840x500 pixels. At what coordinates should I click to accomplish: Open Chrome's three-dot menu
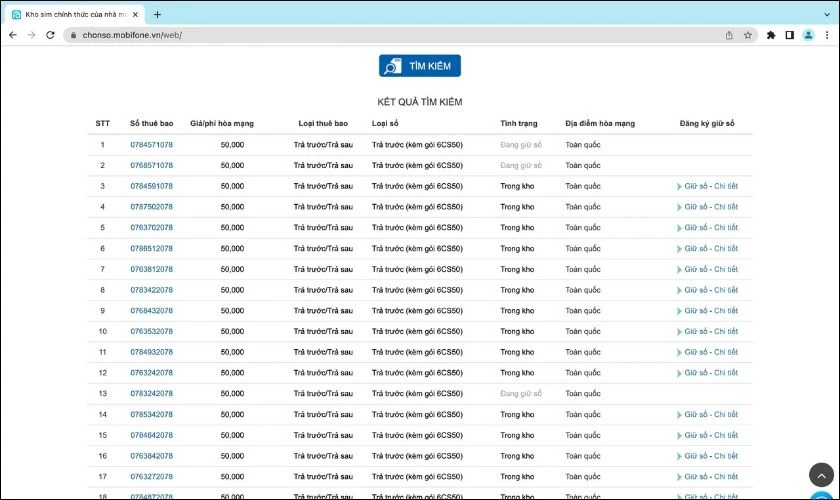coord(827,34)
